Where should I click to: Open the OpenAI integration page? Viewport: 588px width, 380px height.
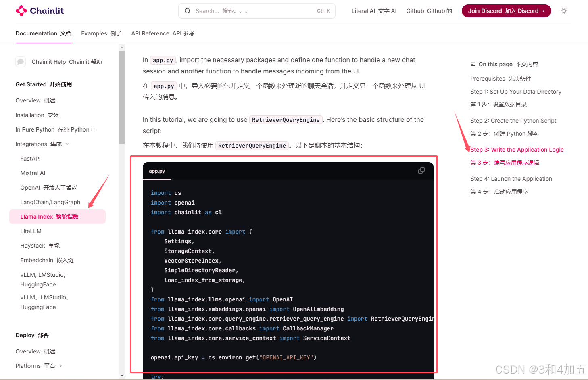coord(49,188)
